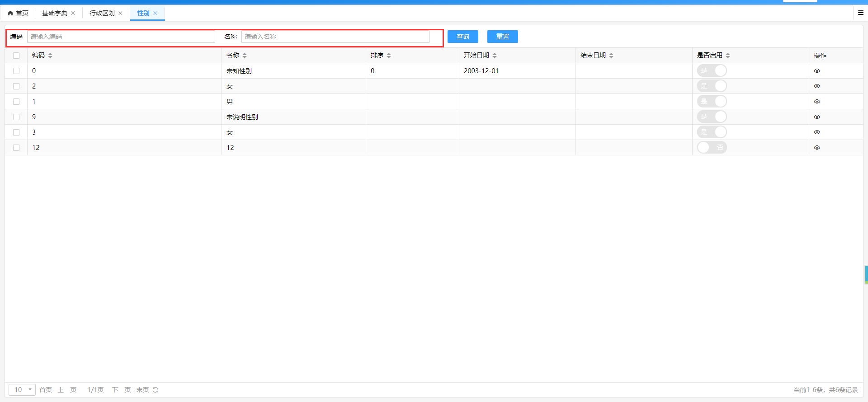This screenshot has width=868, height=402.
Task: View details of the 男 row
Action: 816,102
